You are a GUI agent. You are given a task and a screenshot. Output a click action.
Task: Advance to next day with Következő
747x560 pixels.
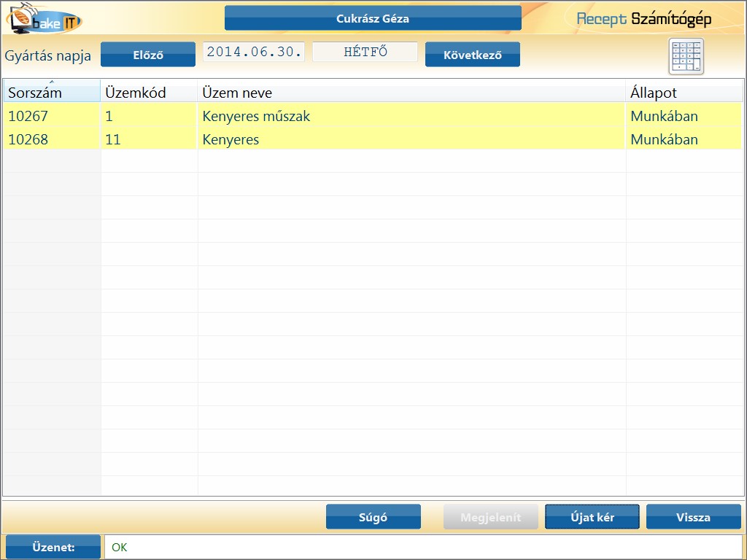(472, 54)
